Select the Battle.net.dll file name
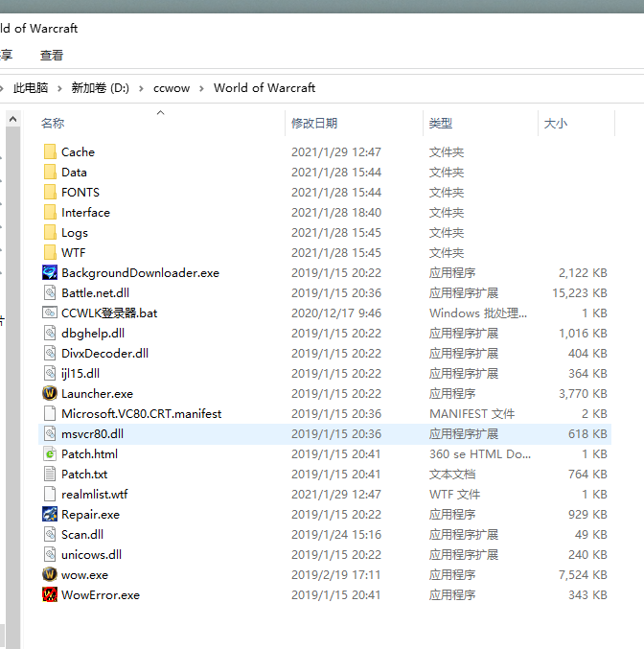The image size is (644, 649). (95, 293)
